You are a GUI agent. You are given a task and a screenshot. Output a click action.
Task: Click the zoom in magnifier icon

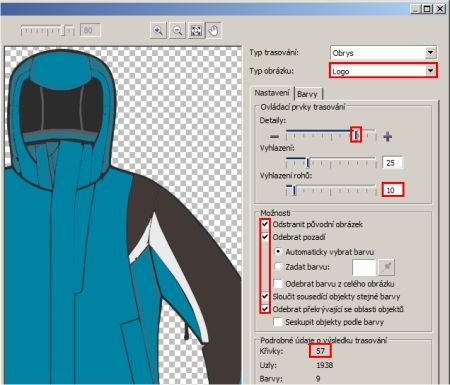(158, 31)
